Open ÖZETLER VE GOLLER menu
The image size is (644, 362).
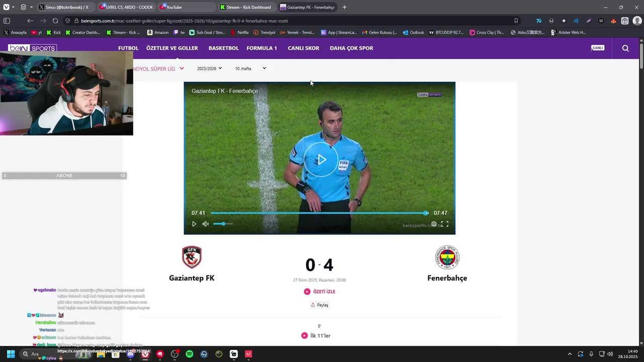pyautogui.click(x=172, y=48)
